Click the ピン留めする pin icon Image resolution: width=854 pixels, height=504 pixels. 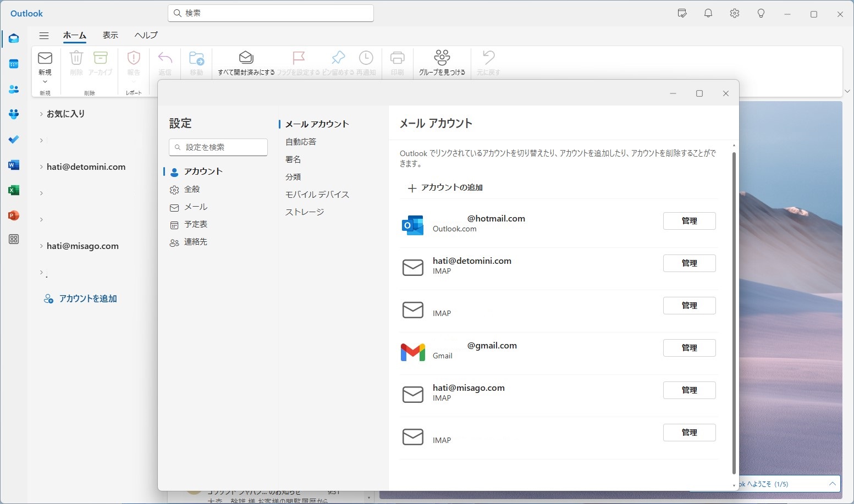click(x=338, y=58)
